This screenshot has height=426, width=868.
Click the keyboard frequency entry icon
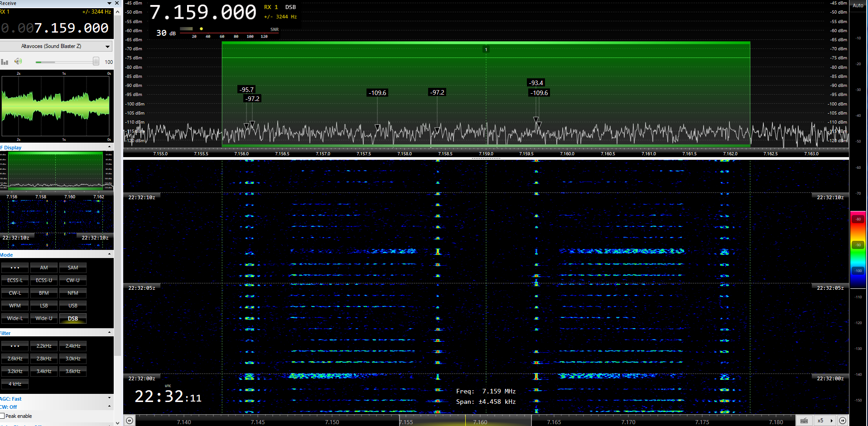pyautogui.click(x=804, y=421)
